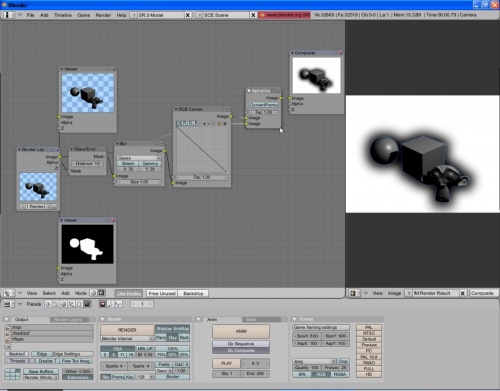Switch to the Render Layers tab
This screenshot has height=391, width=500.
68,319
